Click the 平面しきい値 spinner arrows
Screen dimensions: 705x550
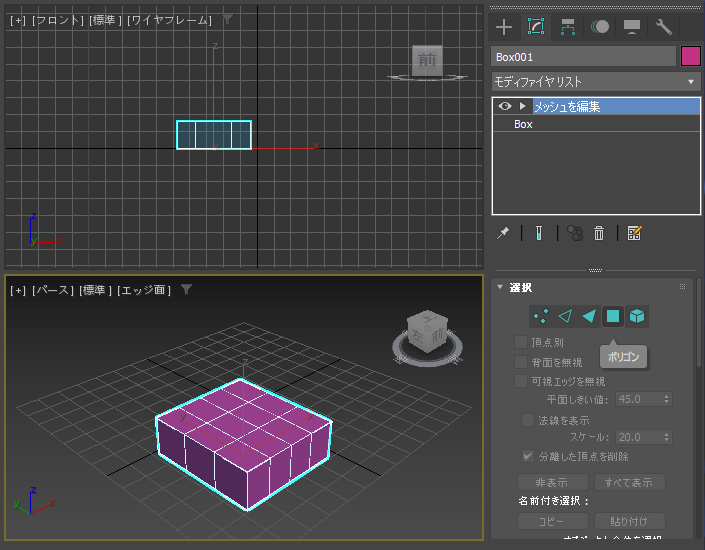click(x=667, y=399)
